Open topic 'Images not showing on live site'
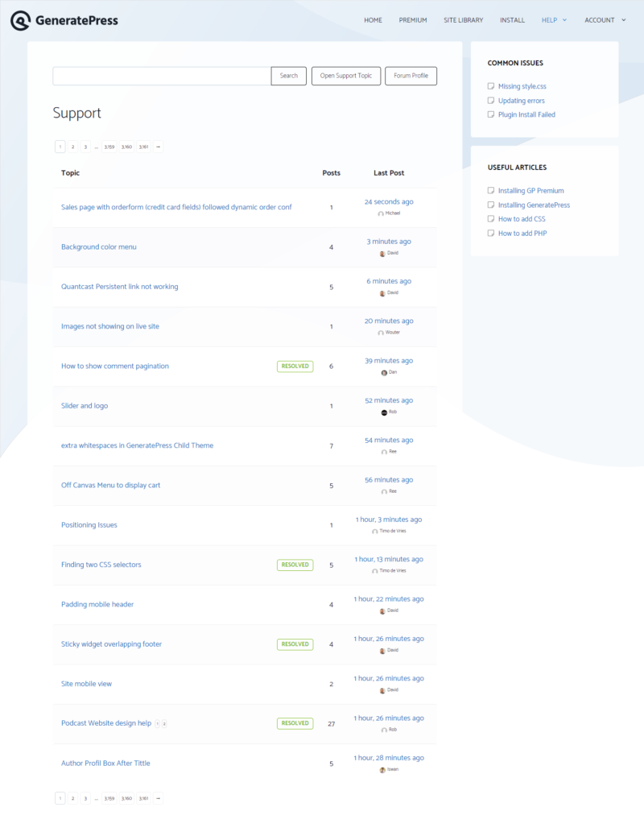The image size is (644, 832). point(109,326)
